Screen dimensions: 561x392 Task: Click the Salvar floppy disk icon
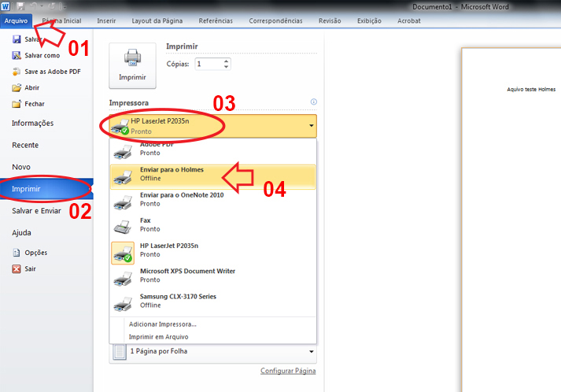[x=17, y=39]
